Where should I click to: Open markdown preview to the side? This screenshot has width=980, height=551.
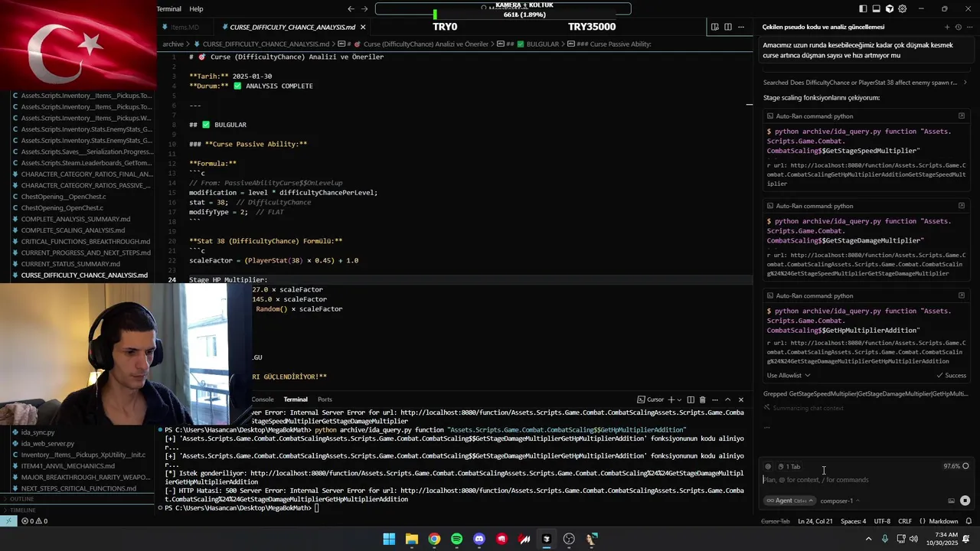coord(714,27)
